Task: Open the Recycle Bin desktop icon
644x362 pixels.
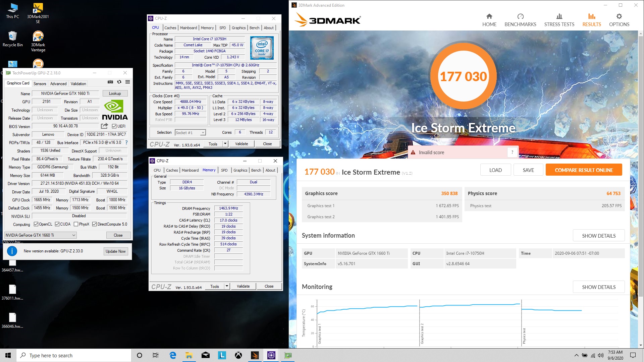Action: click(12, 39)
